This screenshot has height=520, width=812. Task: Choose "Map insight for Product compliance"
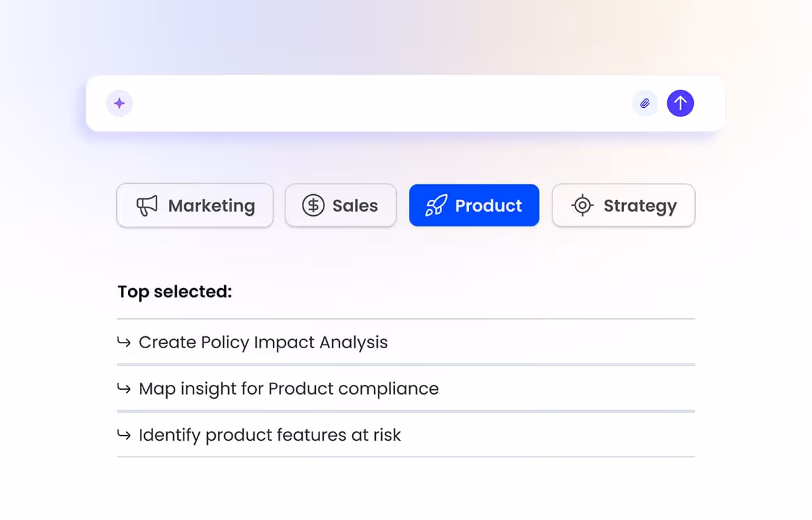click(x=289, y=388)
